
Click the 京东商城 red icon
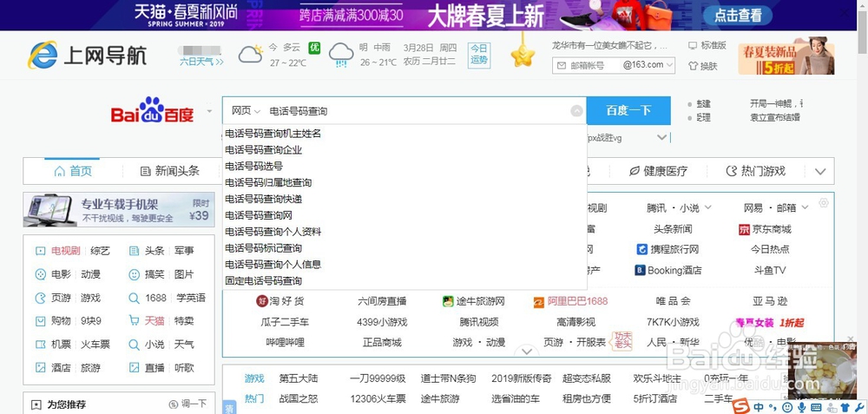(744, 229)
